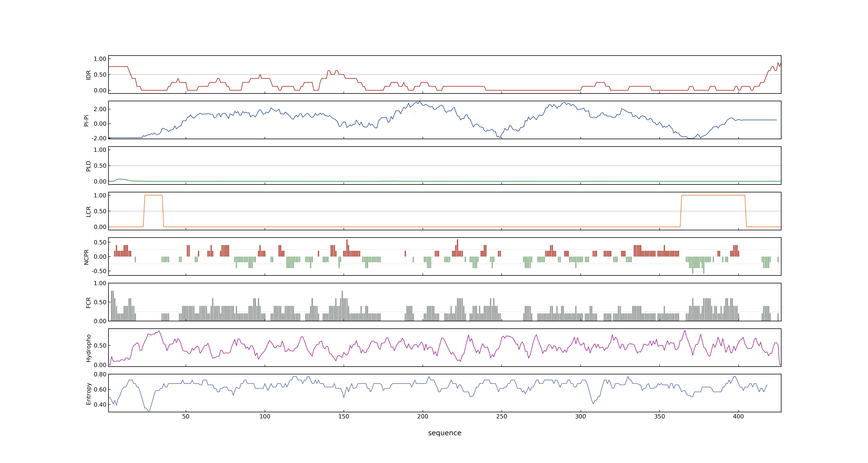
Task: Click the LCR y-axis label
Action: (x=88, y=211)
